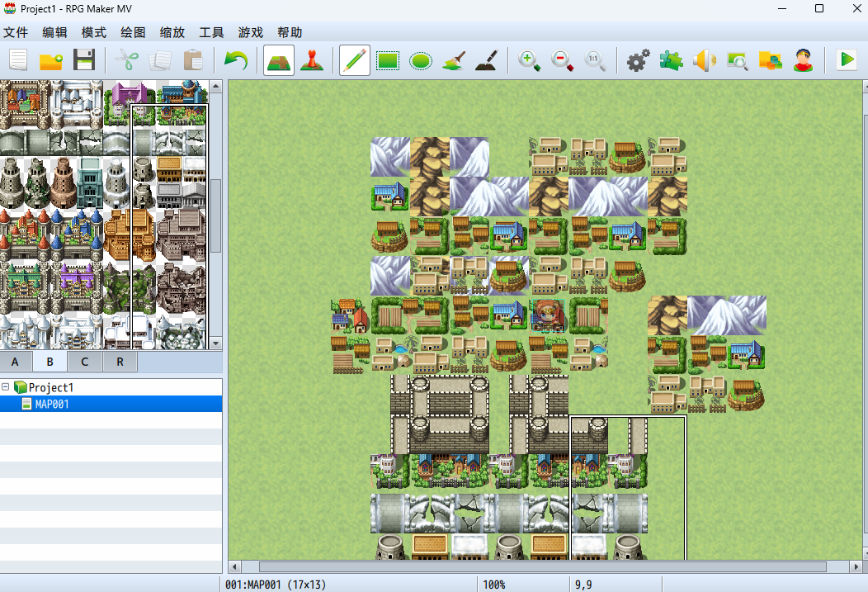Open the 工具 menu

pos(211,33)
